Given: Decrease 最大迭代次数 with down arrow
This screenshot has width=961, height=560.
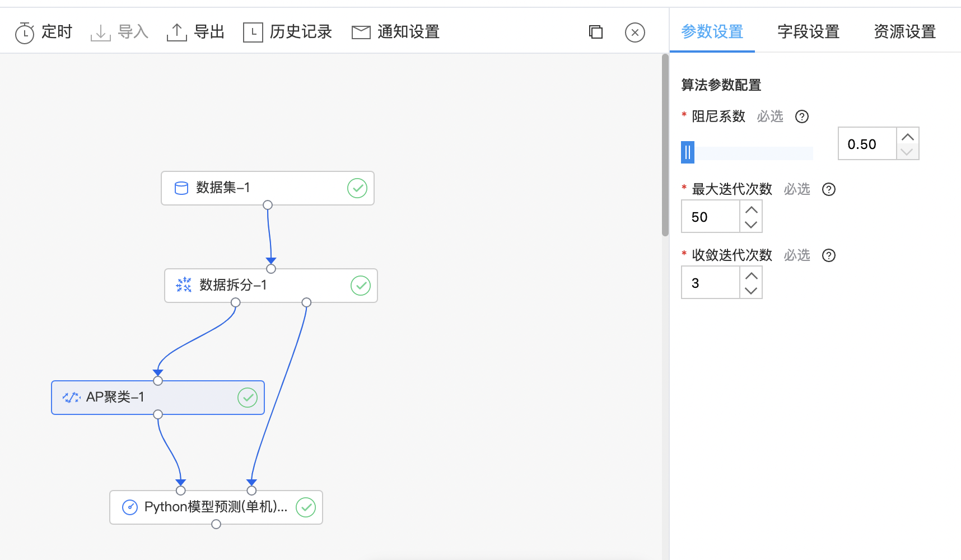Looking at the screenshot, I should [x=751, y=225].
